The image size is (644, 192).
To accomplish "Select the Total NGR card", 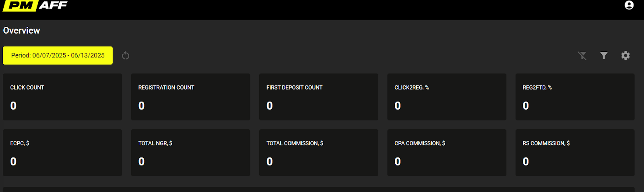I will (x=190, y=152).
